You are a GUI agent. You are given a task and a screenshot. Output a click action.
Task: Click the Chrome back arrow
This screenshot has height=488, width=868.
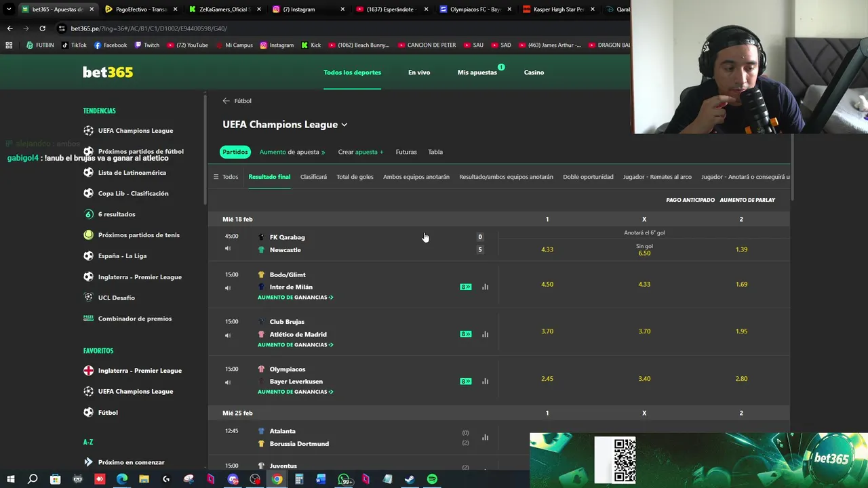point(9,28)
